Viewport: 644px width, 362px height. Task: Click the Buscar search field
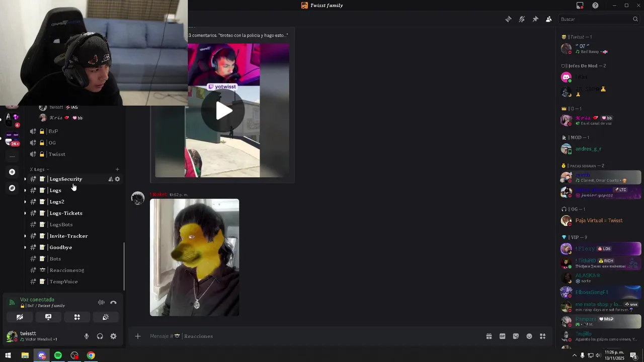pos(599,19)
